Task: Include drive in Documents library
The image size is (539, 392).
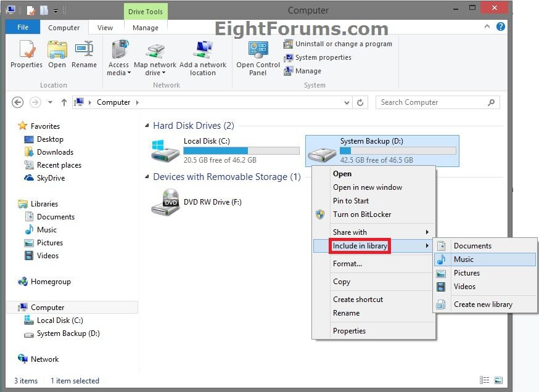Action: tap(485, 246)
